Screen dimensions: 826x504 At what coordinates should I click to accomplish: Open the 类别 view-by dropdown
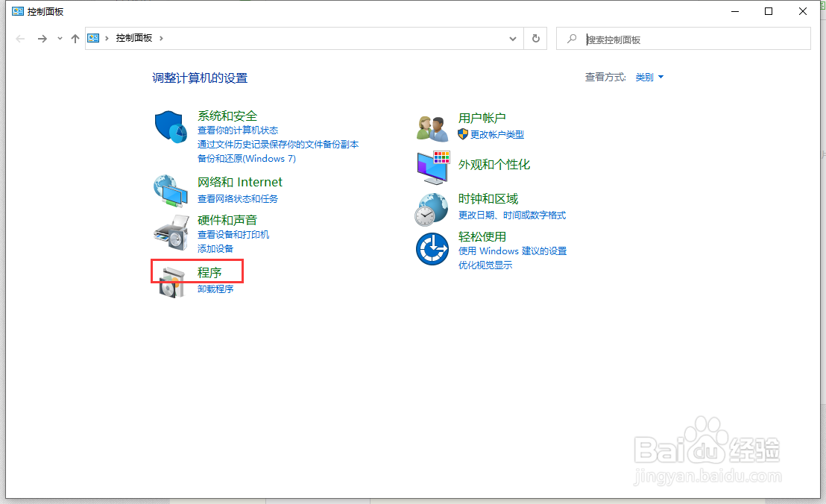pos(646,77)
